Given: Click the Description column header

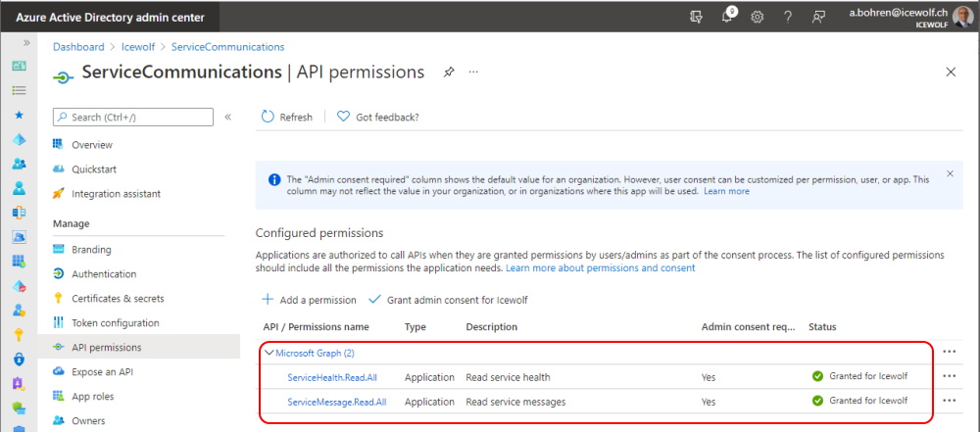Looking at the screenshot, I should point(491,327).
